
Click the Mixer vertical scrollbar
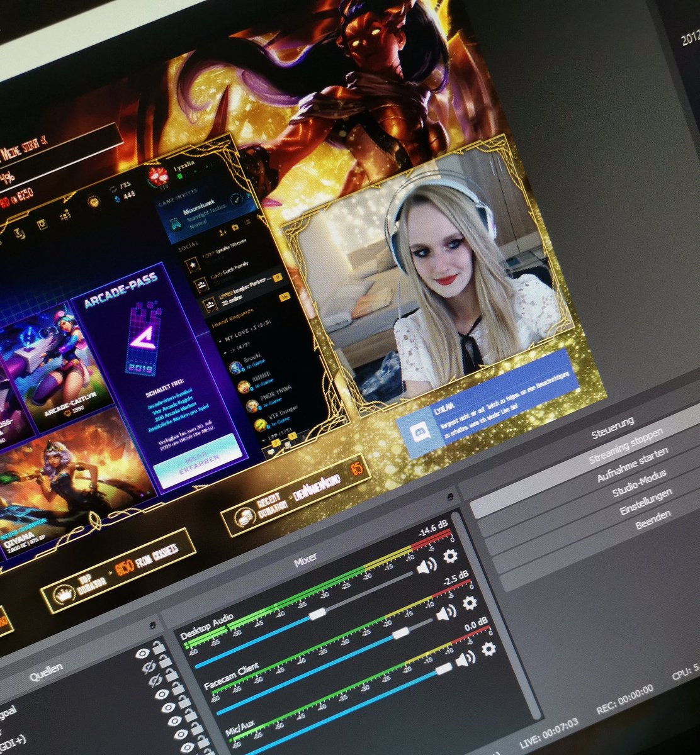tap(497, 617)
